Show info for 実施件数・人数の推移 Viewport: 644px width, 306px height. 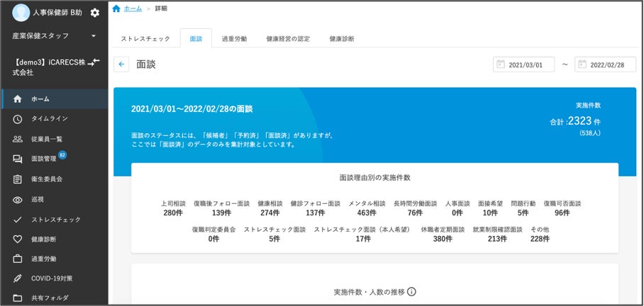tap(411, 292)
